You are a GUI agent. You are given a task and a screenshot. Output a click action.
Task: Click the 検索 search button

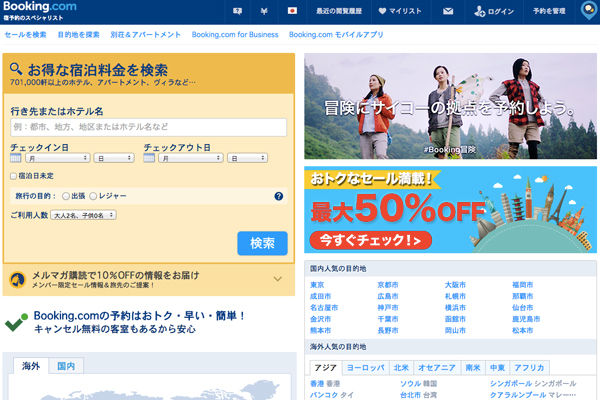coord(262,243)
